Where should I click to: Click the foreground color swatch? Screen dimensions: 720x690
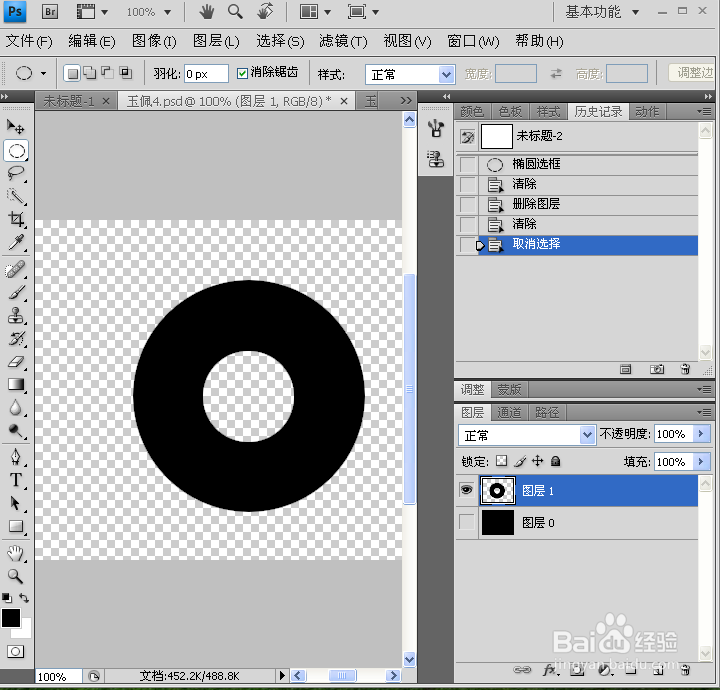coord(11,618)
